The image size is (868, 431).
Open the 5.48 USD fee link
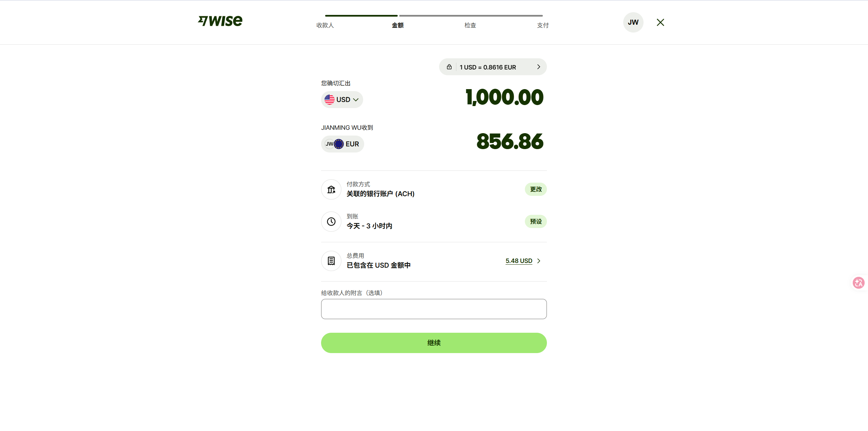[x=519, y=261]
